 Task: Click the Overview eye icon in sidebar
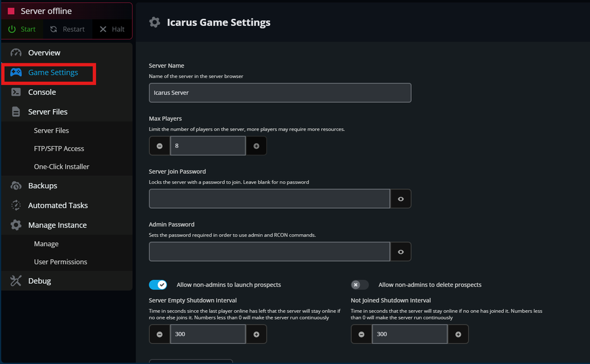point(17,53)
